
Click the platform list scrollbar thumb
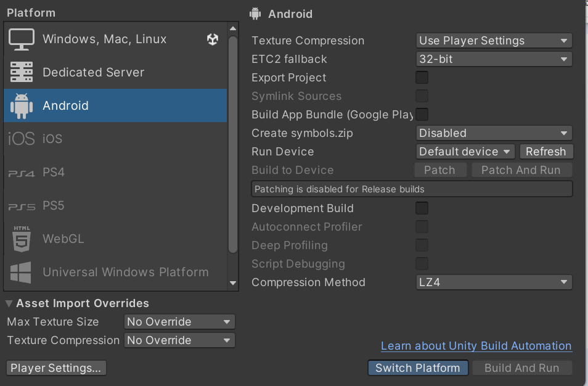pyautogui.click(x=233, y=144)
